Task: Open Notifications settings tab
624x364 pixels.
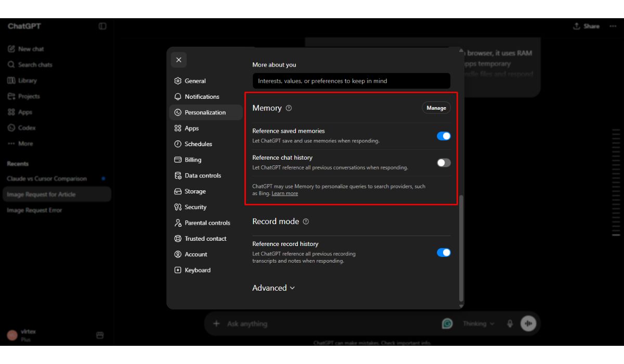Action: [x=205, y=97]
